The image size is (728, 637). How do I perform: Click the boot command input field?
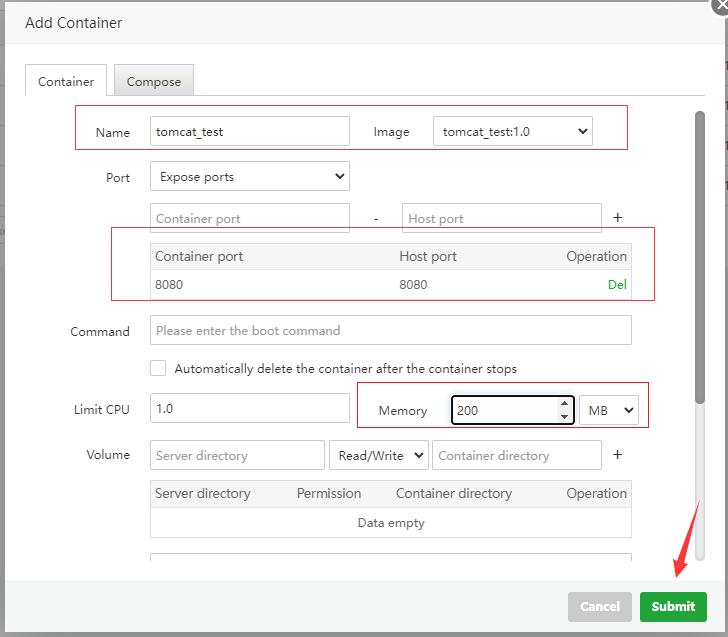tap(390, 330)
